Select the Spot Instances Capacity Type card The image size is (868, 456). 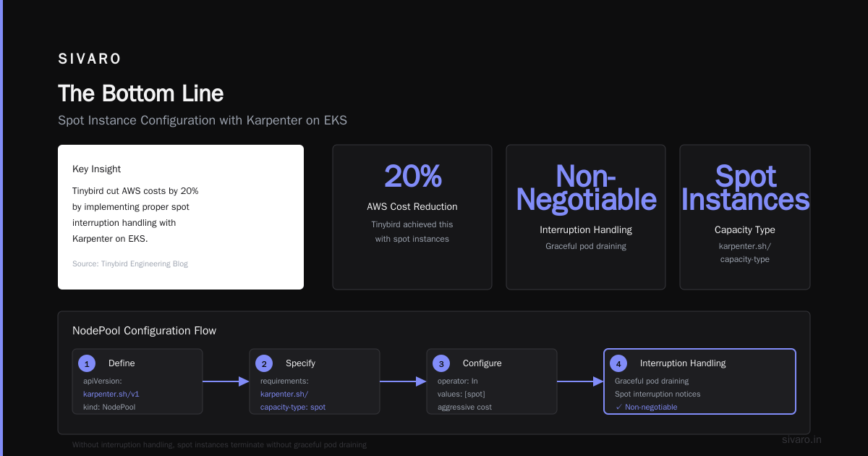pos(745,217)
